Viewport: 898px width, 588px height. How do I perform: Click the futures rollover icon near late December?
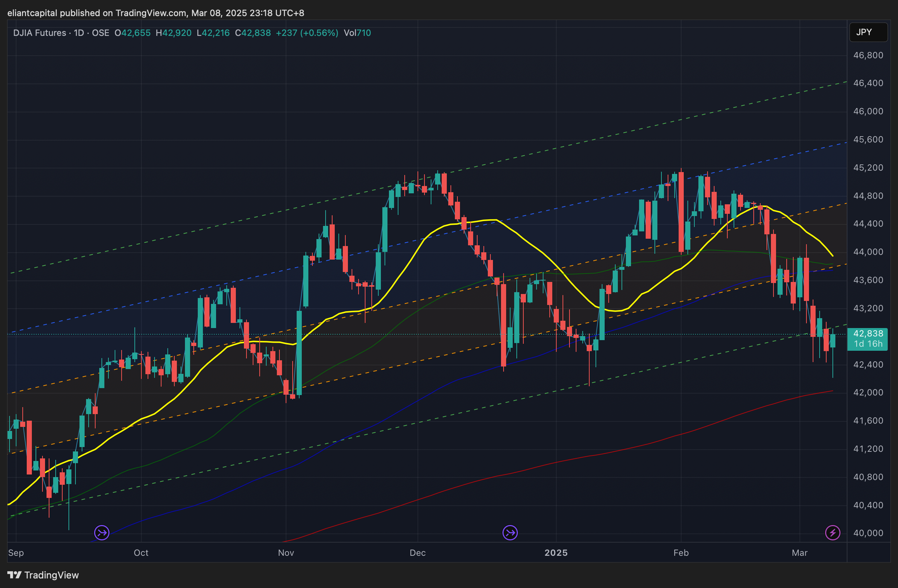tap(510, 533)
